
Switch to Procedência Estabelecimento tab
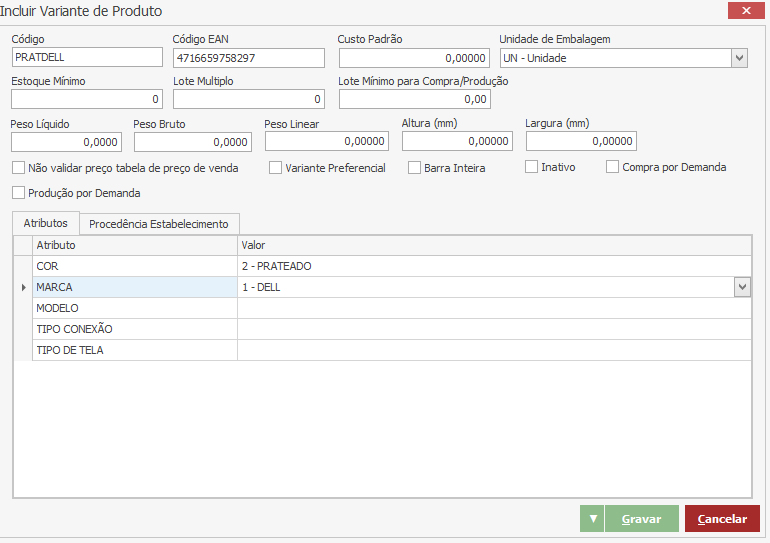coord(159,224)
